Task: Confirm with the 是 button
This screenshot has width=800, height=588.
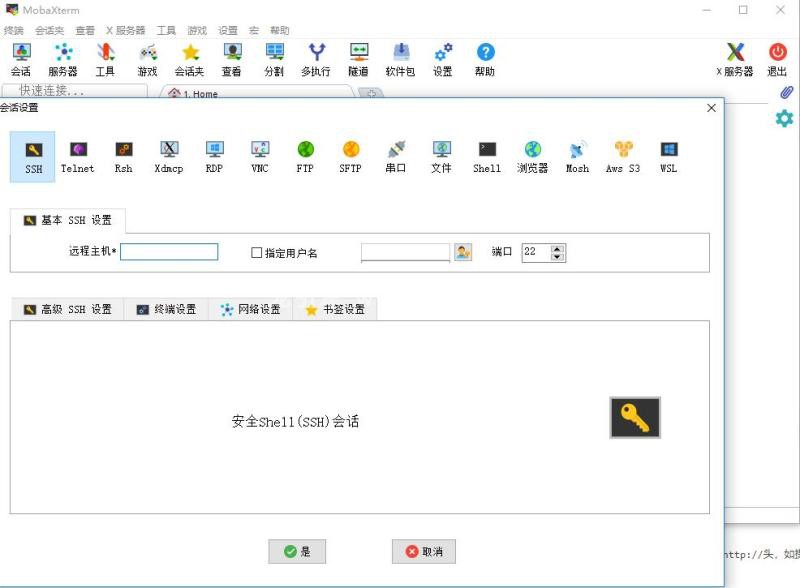Action: (x=297, y=551)
